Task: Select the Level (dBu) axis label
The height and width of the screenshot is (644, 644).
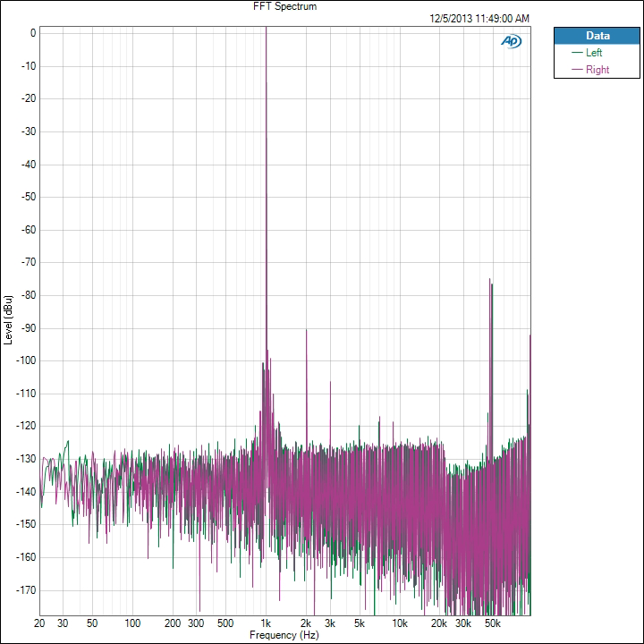Action: click(x=8, y=320)
